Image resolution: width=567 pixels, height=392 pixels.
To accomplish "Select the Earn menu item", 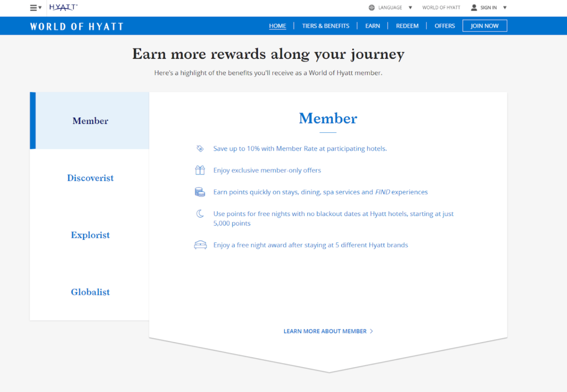I will (373, 25).
